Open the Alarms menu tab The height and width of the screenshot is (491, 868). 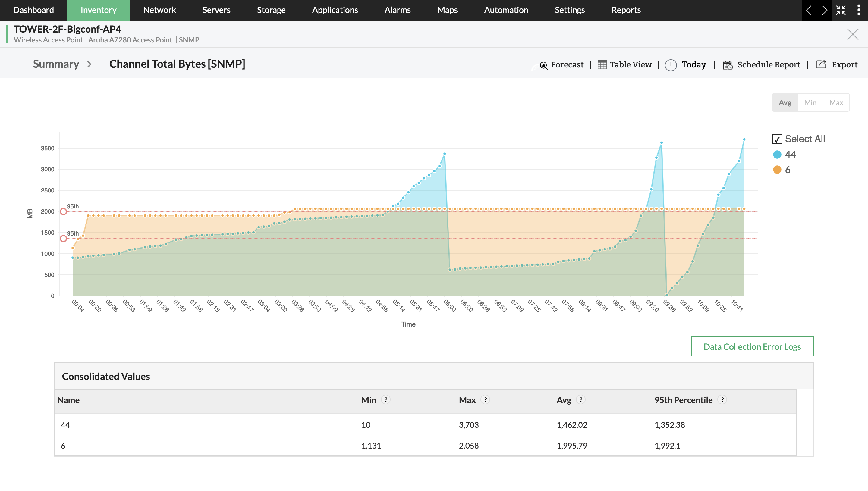[x=398, y=10]
